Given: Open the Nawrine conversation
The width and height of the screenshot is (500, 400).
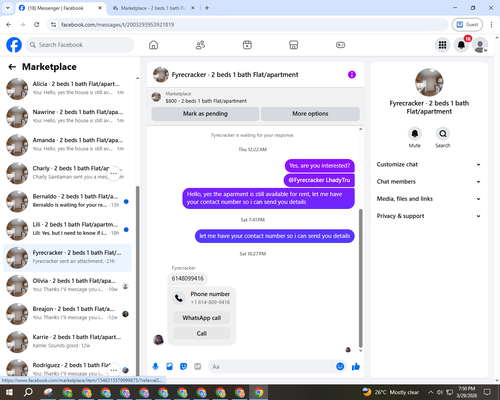Looking at the screenshot, I should 67,117.
